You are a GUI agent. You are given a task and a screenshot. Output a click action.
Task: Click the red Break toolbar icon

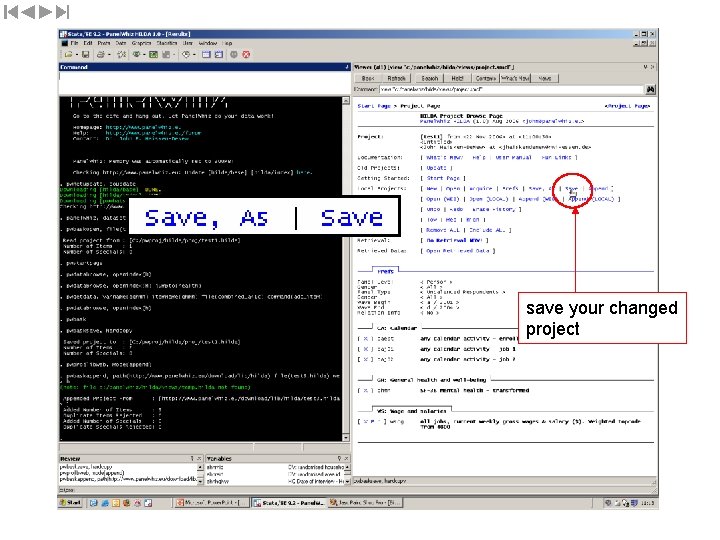(x=247, y=55)
